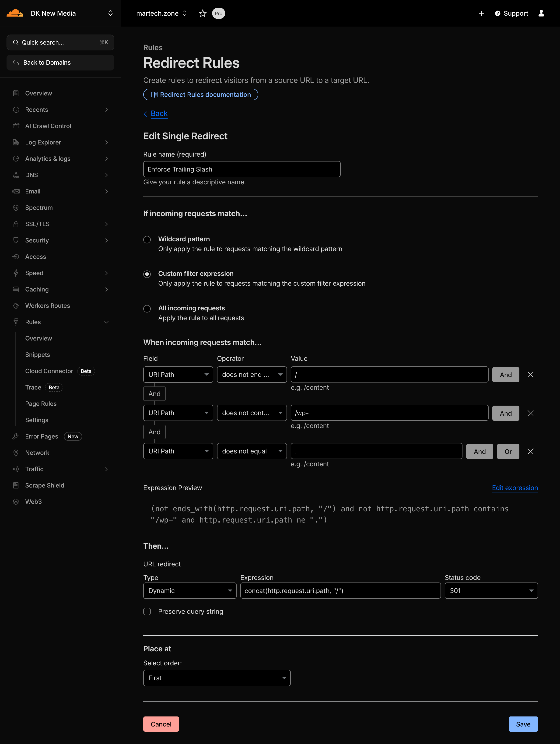Click the Save button

tap(523, 724)
